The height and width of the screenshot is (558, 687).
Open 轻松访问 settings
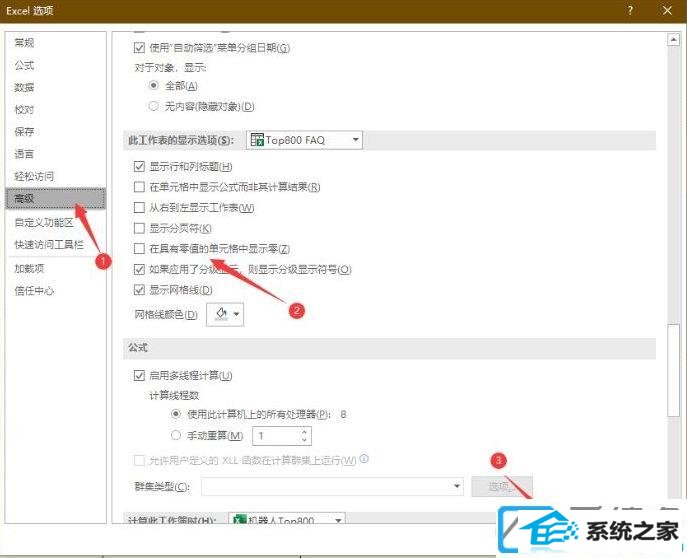click(34, 176)
